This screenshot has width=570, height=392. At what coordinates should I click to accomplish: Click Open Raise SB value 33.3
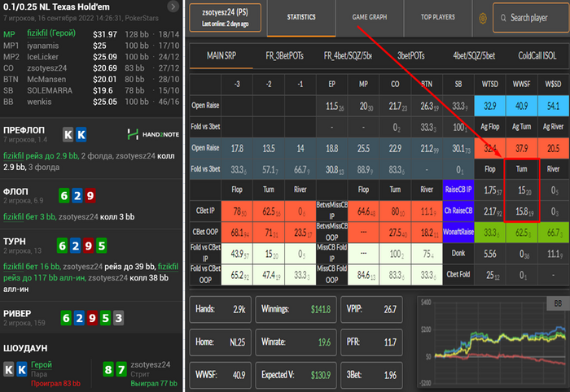click(x=458, y=106)
